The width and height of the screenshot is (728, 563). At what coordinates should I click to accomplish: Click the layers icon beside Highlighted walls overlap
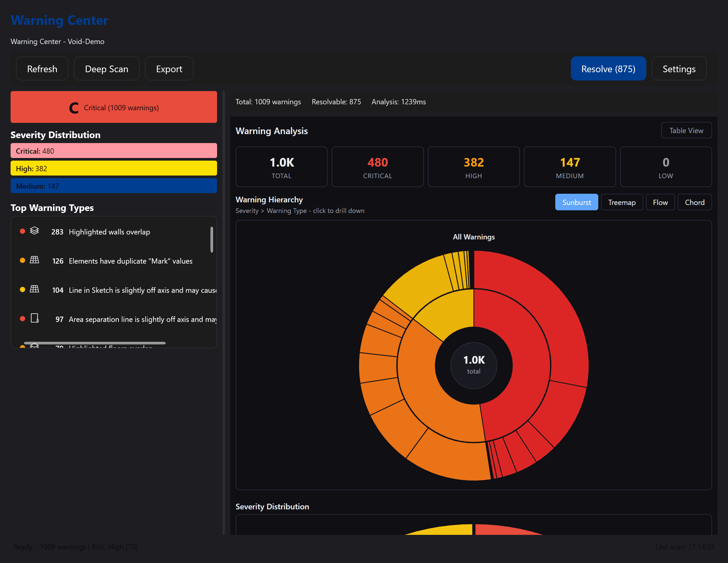[x=34, y=231]
